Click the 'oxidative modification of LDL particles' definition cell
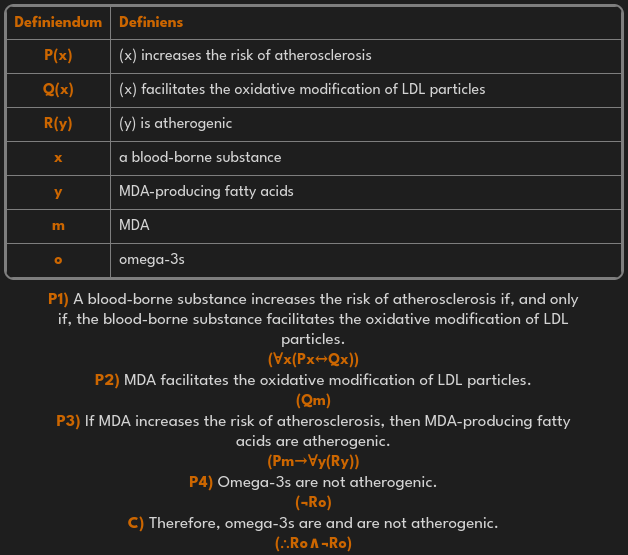The image size is (628, 555). pos(302,89)
